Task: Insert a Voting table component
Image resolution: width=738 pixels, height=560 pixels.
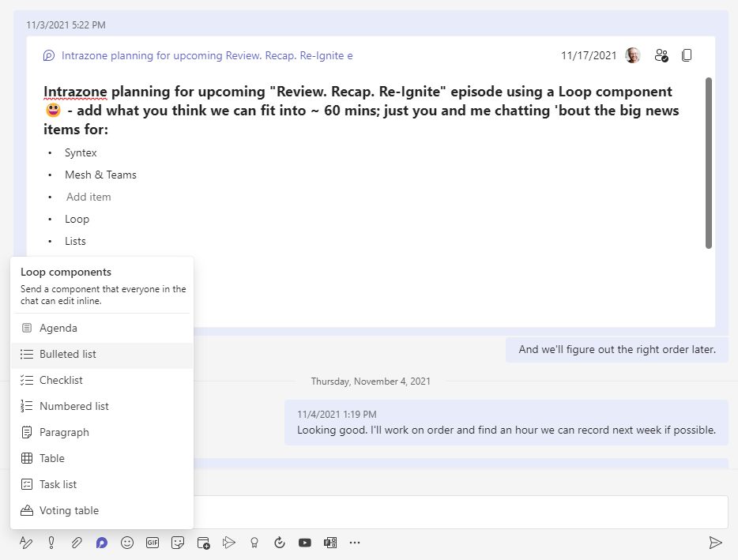Action: click(102, 510)
